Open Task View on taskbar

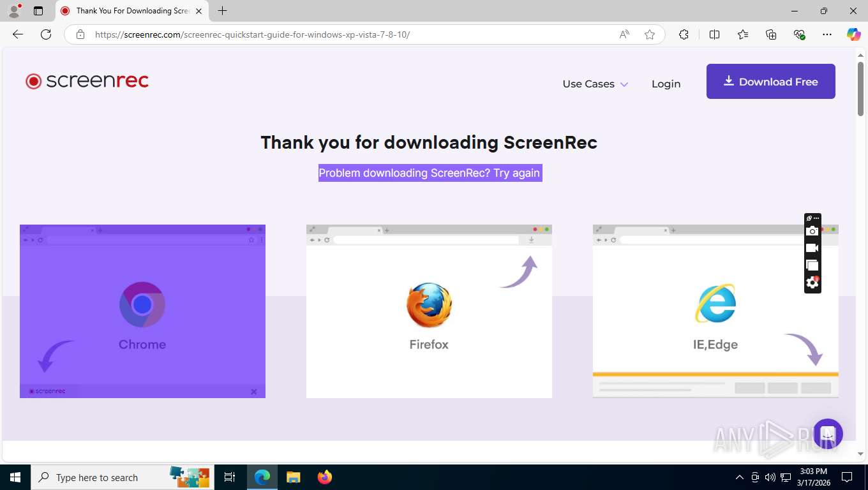pos(230,477)
